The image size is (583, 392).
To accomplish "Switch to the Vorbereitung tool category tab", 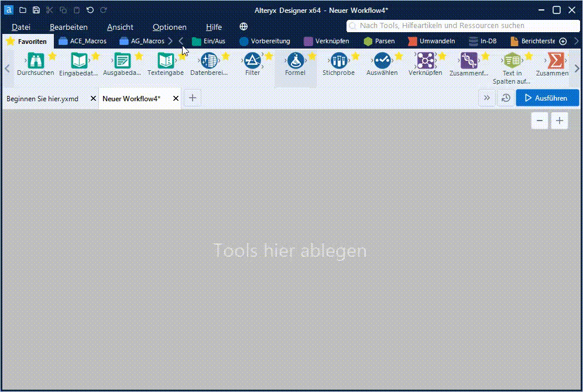I will coord(265,41).
